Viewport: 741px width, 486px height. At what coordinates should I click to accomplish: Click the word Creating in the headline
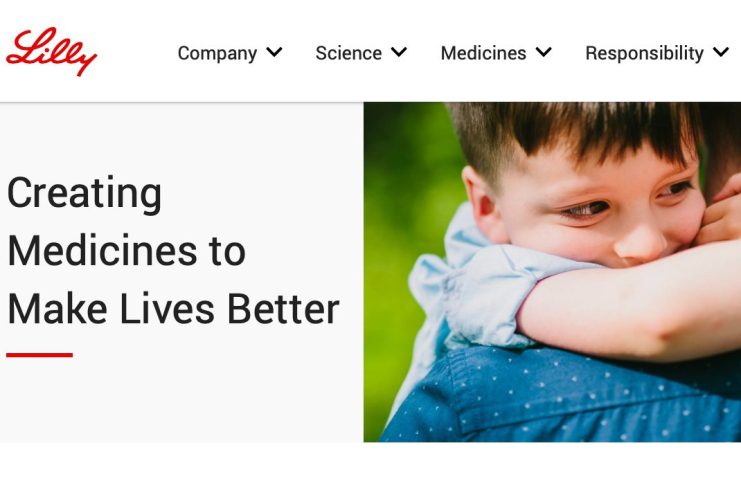[85, 193]
